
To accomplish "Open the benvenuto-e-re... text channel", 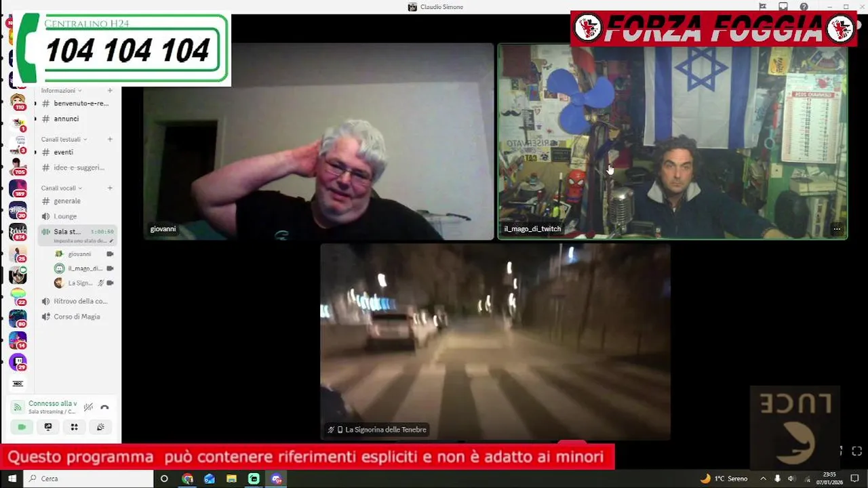I will (x=78, y=103).
